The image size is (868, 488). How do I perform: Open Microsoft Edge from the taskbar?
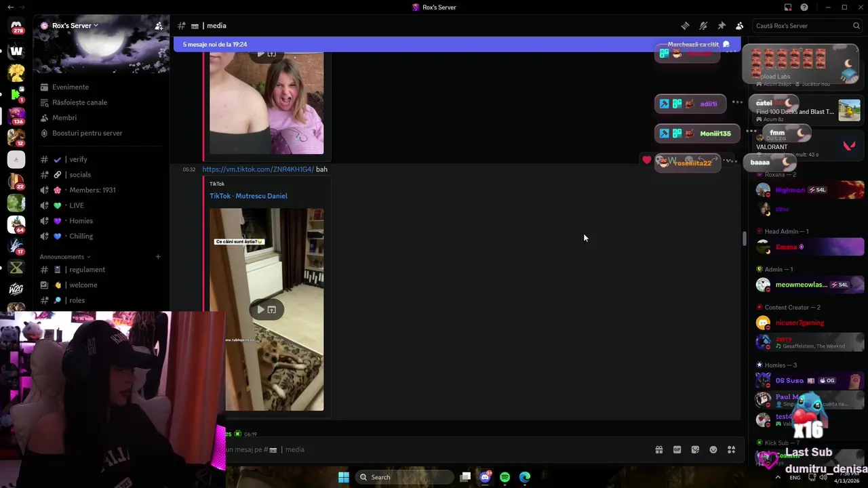tap(525, 477)
